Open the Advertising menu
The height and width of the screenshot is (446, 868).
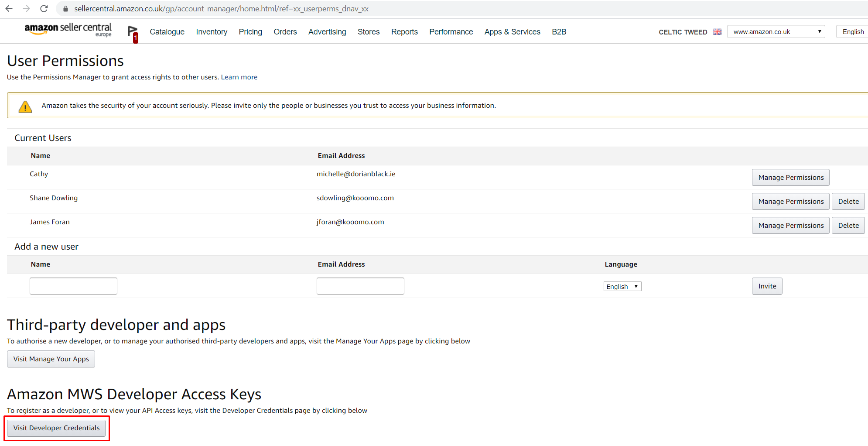tap(327, 32)
